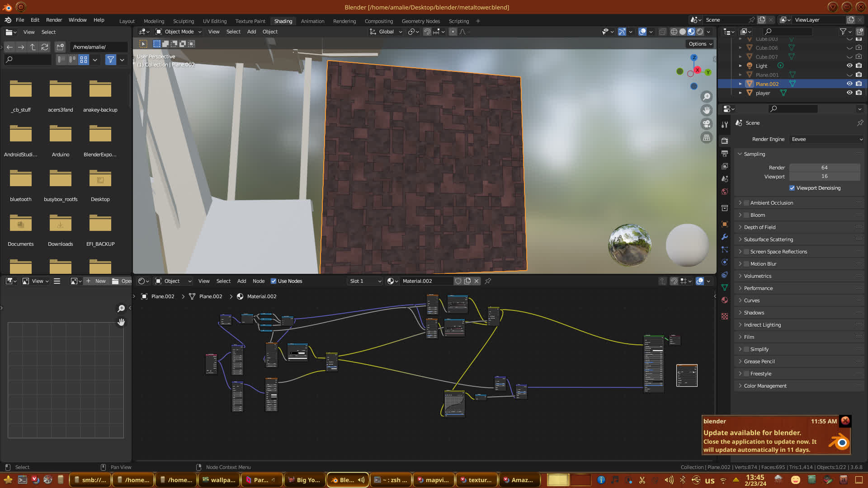Refresh the file browser list
Viewport: 868px width, 488px height.
click(44, 47)
